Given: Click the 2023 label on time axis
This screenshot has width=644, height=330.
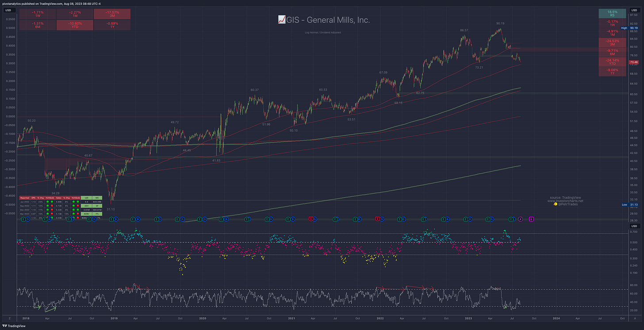Looking at the screenshot, I should pos(468,318).
